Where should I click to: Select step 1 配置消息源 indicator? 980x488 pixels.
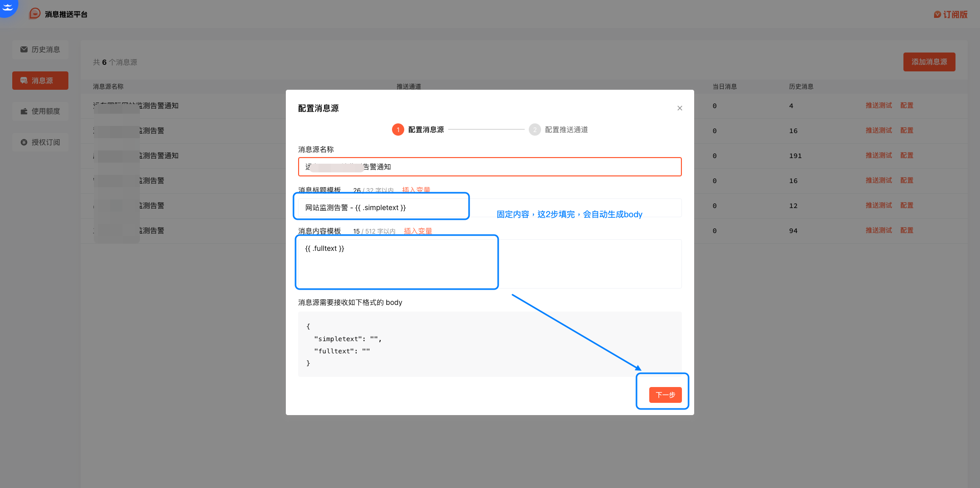click(398, 130)
